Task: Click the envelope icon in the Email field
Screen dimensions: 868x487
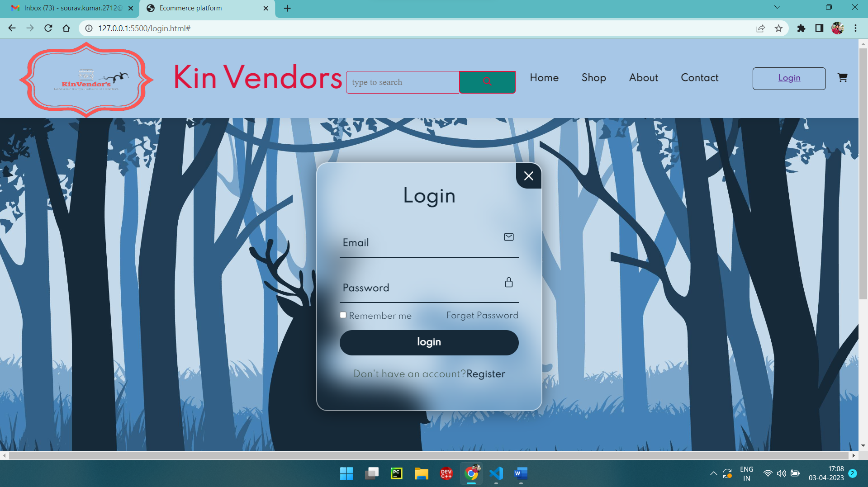Action: tap(508, 237)
